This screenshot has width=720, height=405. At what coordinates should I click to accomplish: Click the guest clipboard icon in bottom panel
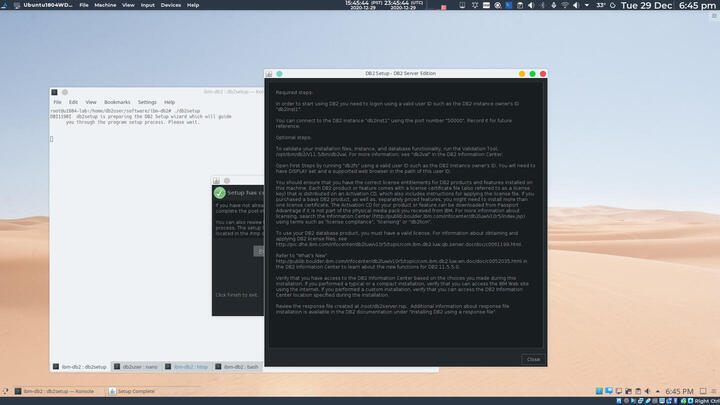[x=638, y=391]
